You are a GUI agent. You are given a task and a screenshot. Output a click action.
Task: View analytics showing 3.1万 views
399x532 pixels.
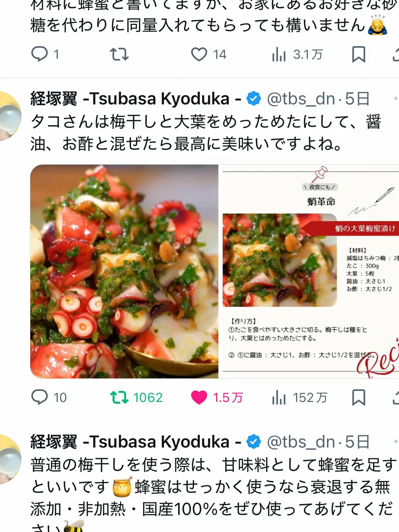(x=297, y=55)
